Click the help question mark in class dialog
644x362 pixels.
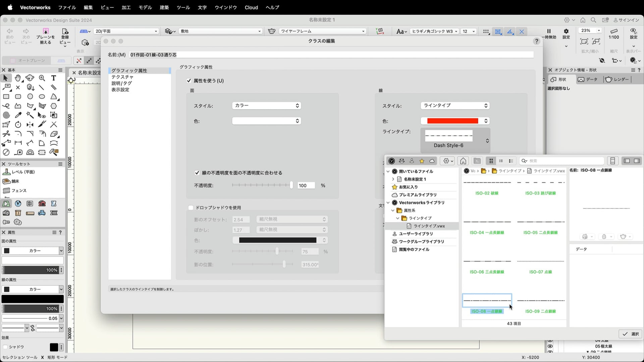point(537,41)
